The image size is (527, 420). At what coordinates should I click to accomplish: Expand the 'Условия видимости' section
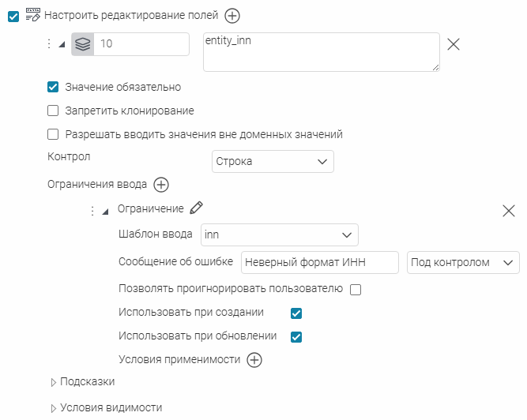coord(54,408)
